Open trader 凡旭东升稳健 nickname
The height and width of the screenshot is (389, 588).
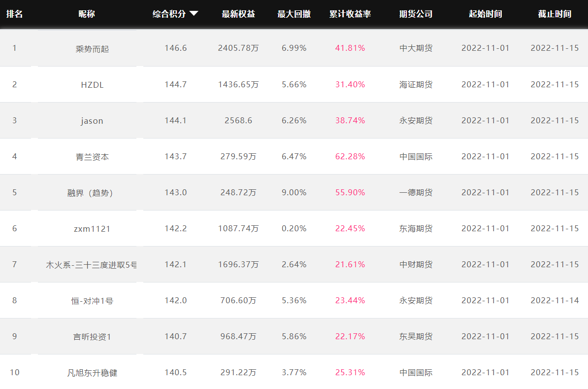[92, 373]
